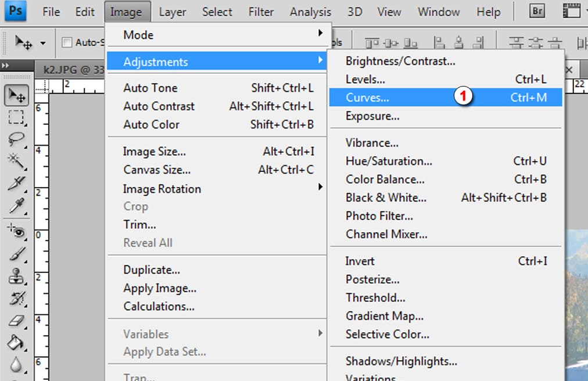The image size is (588, 381).
Task: Select the Slice tool
Action: click(x=16, y=184)
